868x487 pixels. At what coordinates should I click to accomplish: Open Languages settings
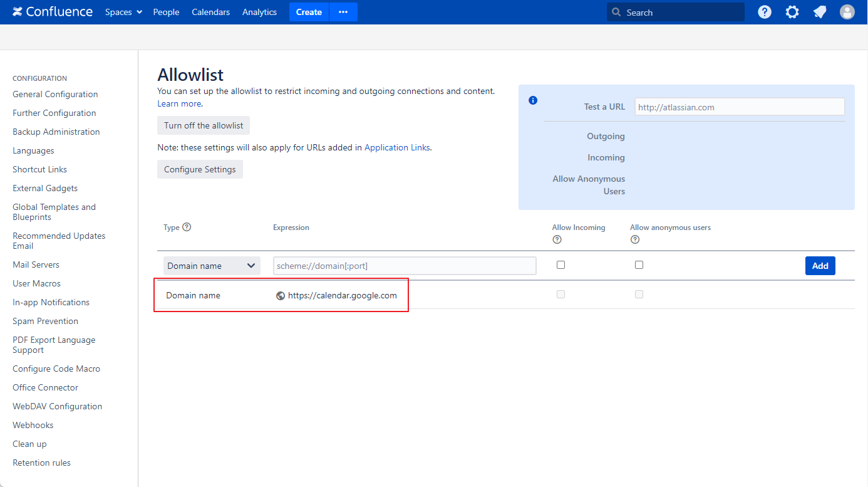33,150
